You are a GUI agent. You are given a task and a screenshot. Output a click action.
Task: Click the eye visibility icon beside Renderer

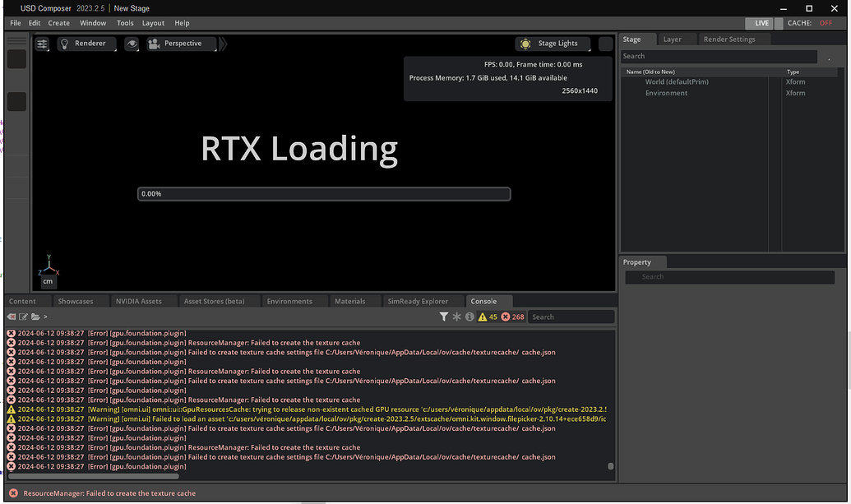click(x=132, y=44)
